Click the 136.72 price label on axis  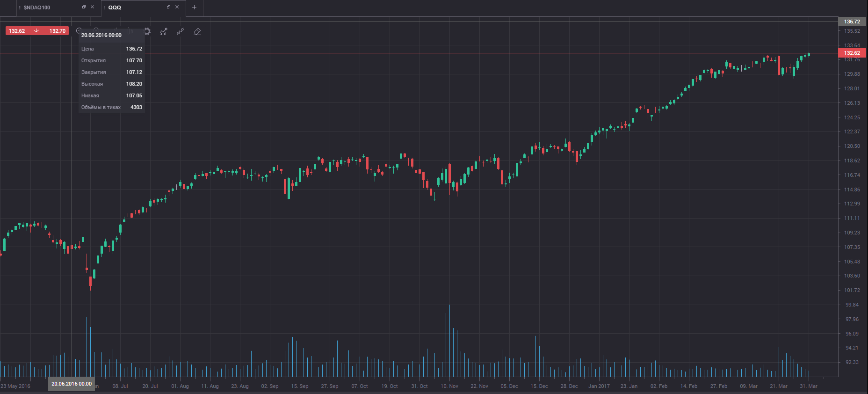coord(852,22)
